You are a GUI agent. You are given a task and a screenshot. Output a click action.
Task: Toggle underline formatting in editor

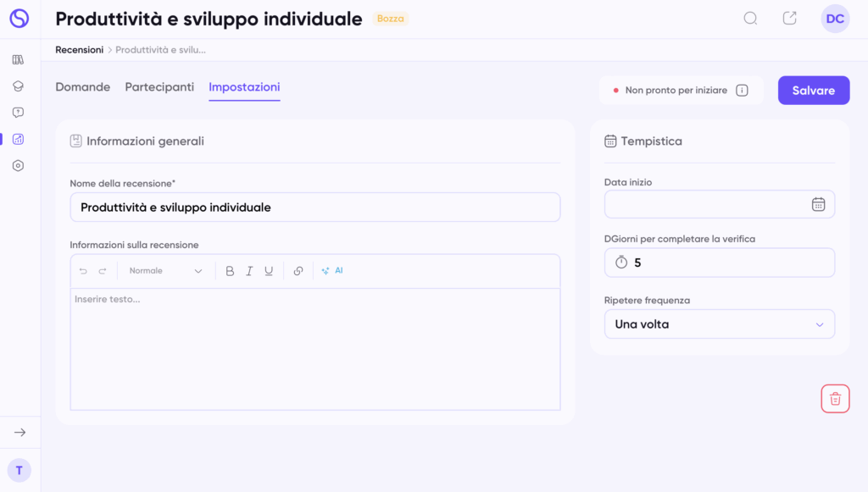(269, 271)
